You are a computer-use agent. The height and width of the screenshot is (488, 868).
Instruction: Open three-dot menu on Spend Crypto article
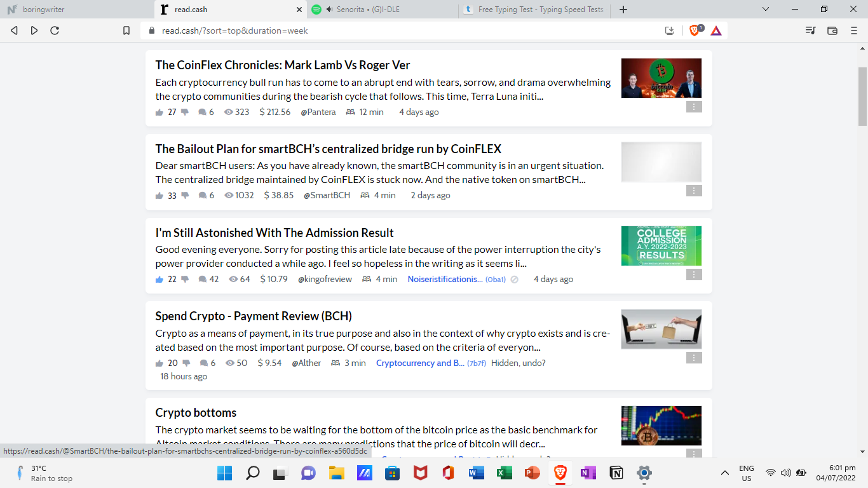[x=694, y=358]
